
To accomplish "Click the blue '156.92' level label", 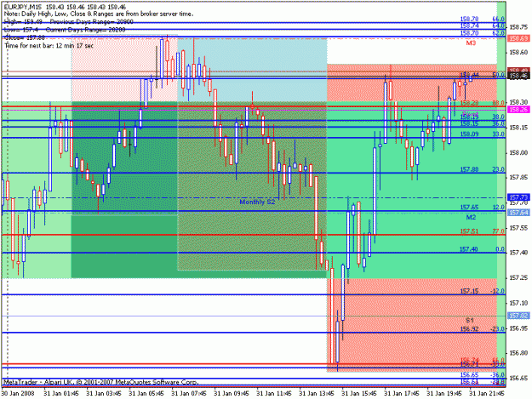I will coord(469,329).
